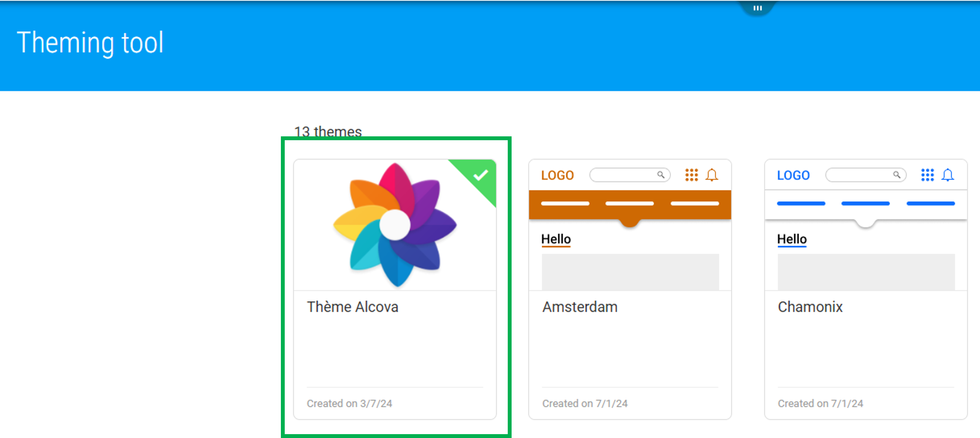The height and width of the screenshot is (438, 980).
Task: Click the gray placeholder block in Amsterdam preview
Action: click(630, 272)
